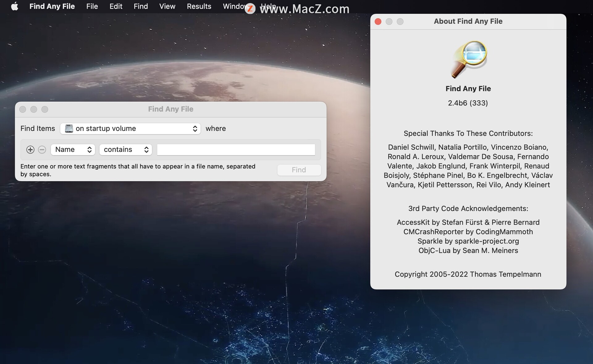Open the Edit menu
The height and width of the screenshot is (364, 593).
(116, 6)
